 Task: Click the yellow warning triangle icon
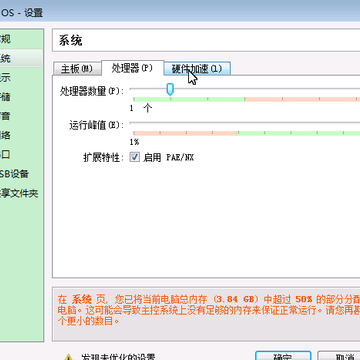coord(68,357)
